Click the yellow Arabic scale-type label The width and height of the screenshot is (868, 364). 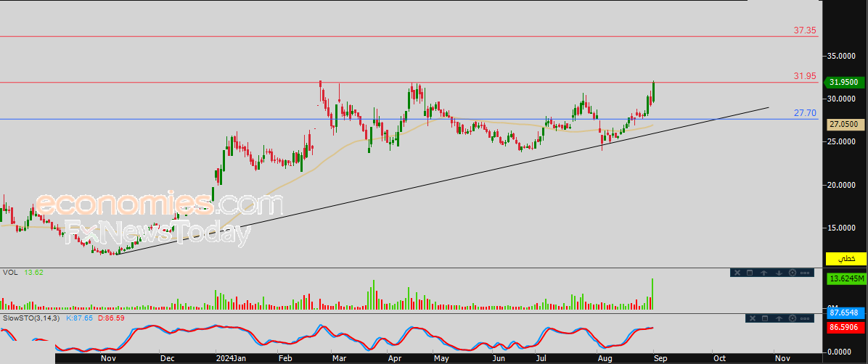(x=846, y=259)
